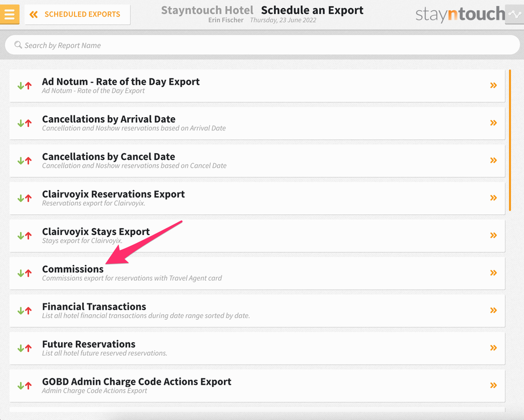524x420 pixels.
Task: Select the Commissions export title
Action: [73, 269]
